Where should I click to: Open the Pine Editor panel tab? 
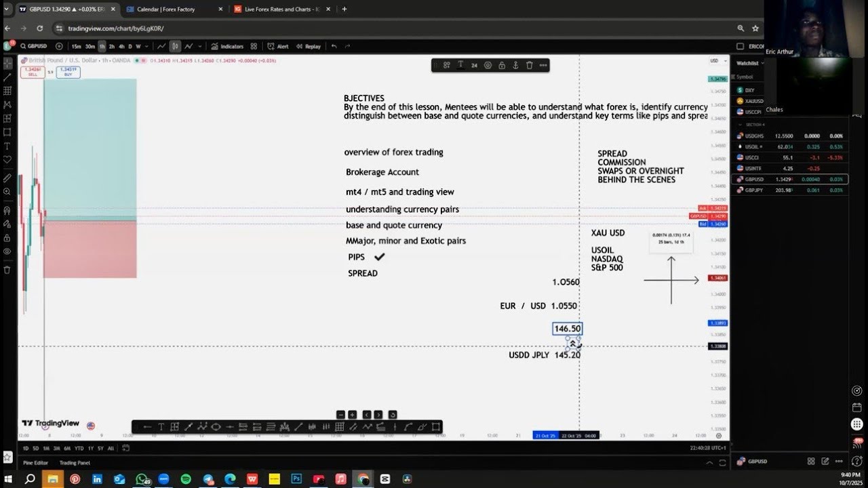pyautogui.click(x=36, y=463)
